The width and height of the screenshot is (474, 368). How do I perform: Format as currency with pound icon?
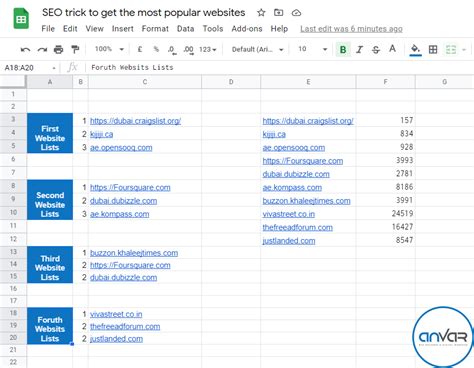140,49
